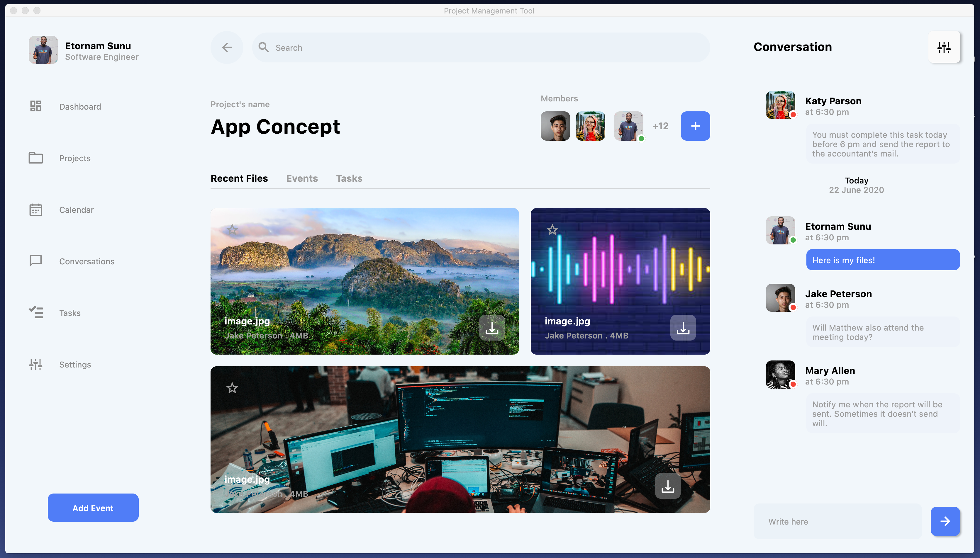The height and width of the screenshot is (558, 980).
Task: Open the conversation filter settings icon
Action: click(x=944, y=47)
